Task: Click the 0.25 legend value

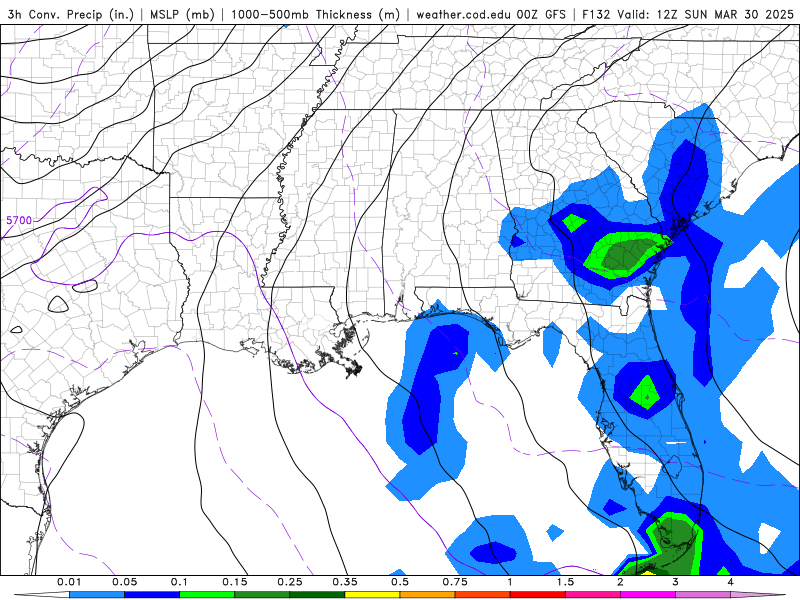Action: [x=290, y=582]
